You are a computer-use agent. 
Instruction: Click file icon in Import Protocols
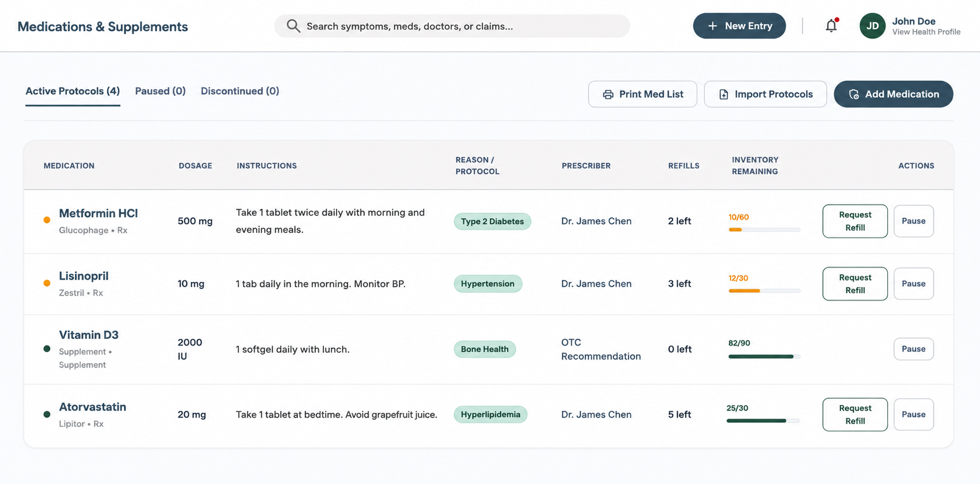pos(724,94)
